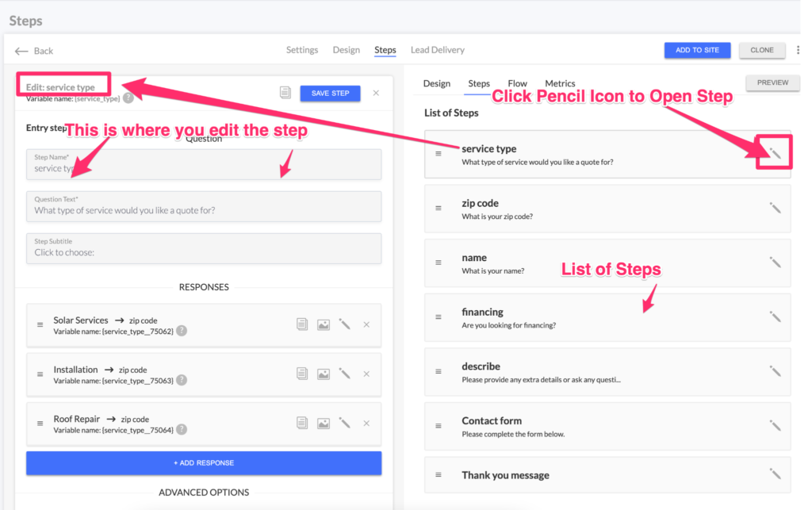Remove the Solar Services response with its X
812x510 pixels.
pyautogui.click(x=366, y=324)
